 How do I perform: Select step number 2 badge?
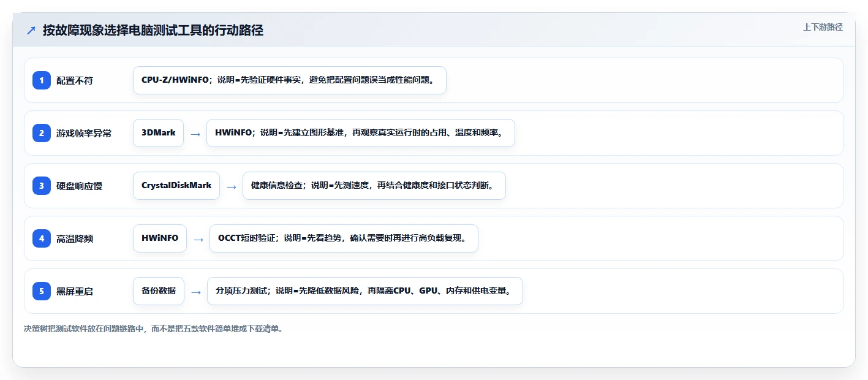pyautogui.click(x=42, y=133)
